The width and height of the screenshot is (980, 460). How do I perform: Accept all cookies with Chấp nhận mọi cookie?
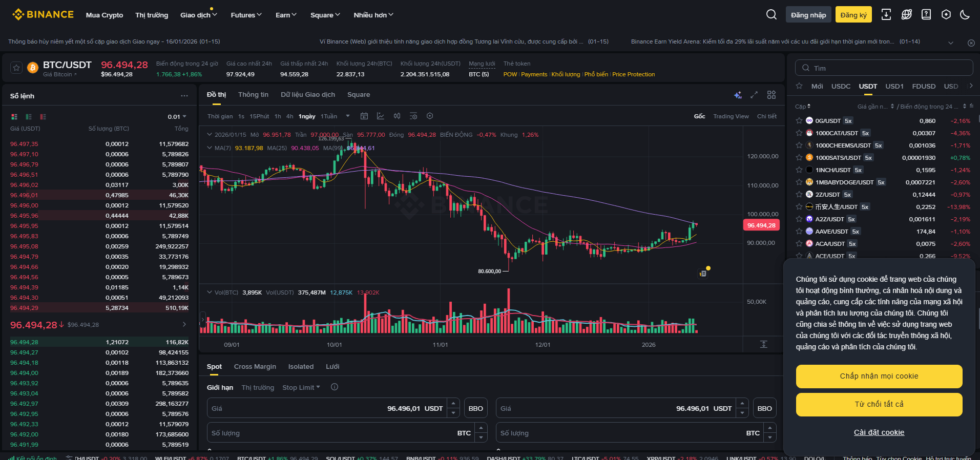[879, 376]
